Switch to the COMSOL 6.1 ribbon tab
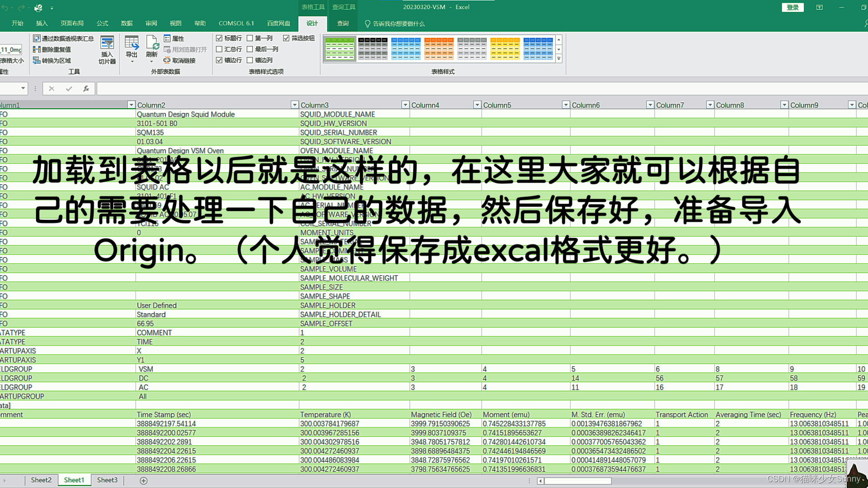This screenshot has height=488, width=868. click(x=236, y=23)
